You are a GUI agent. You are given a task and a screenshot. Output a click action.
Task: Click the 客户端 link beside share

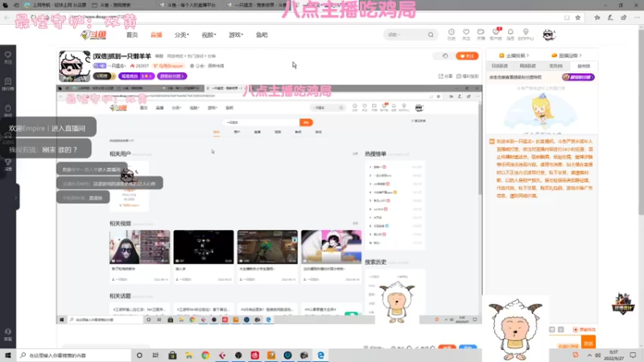pyautogui.click(x=468, y=76)
